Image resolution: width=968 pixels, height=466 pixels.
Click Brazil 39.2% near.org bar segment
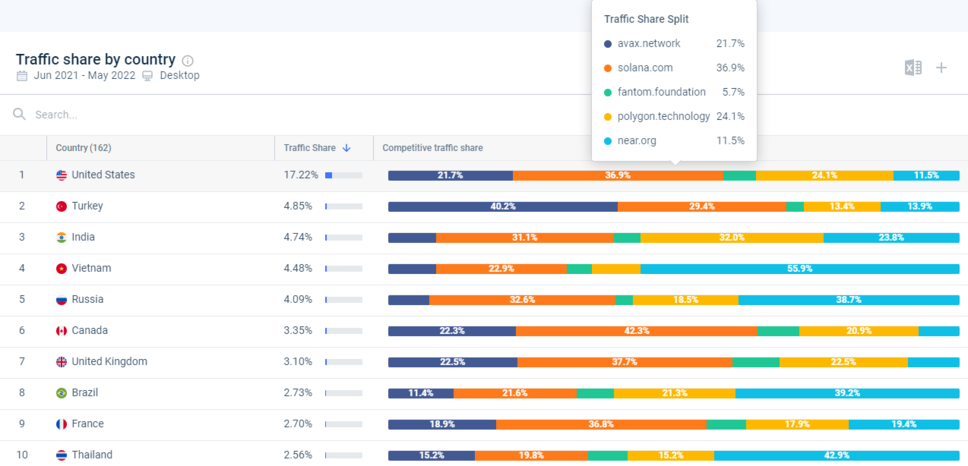847,393
